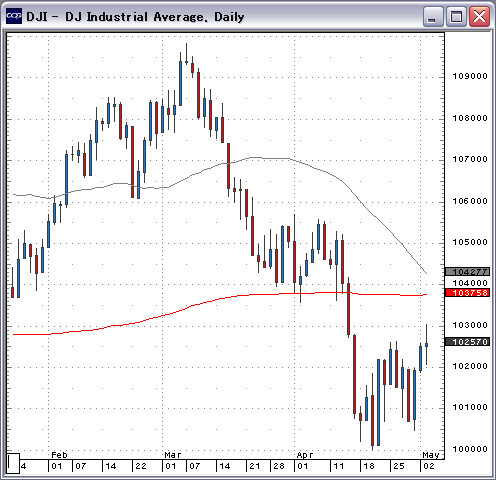Click the Mar month label
The image size is (496, 480).
(173, 455)
